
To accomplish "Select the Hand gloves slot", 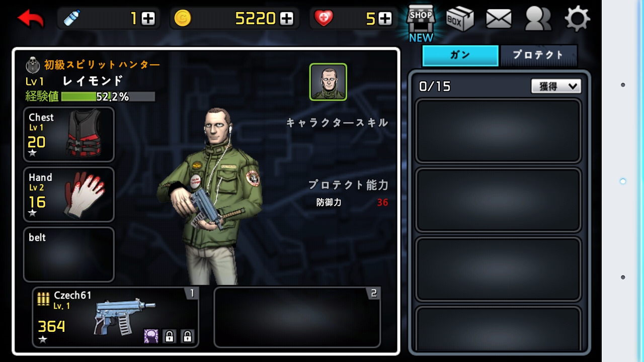I will coord(69,195).
